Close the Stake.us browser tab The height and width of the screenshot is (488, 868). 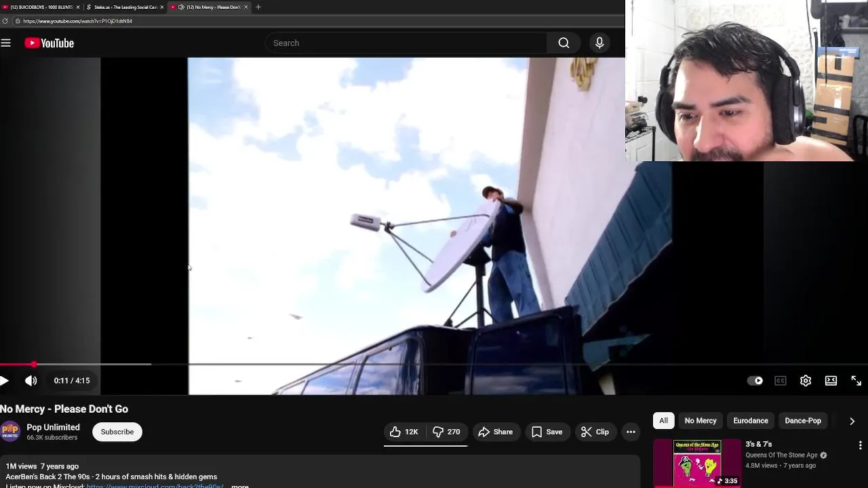pos(161,7)
